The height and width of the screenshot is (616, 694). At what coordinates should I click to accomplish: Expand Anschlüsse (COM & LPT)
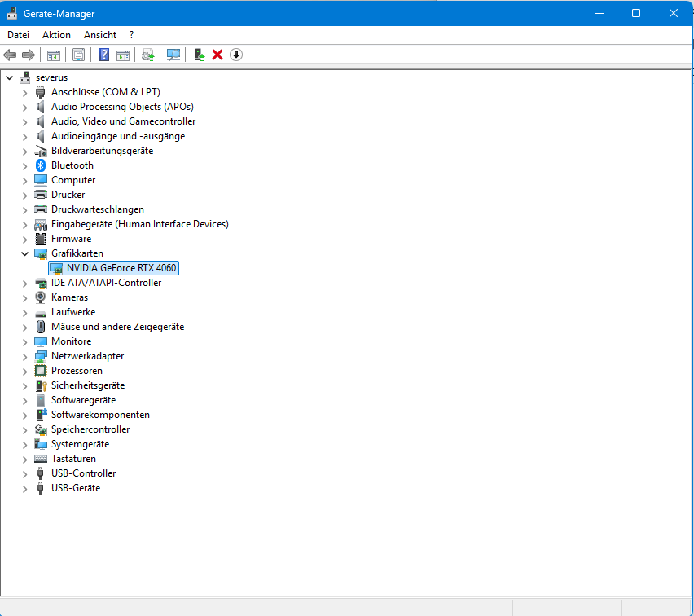[x=24, y=93]
